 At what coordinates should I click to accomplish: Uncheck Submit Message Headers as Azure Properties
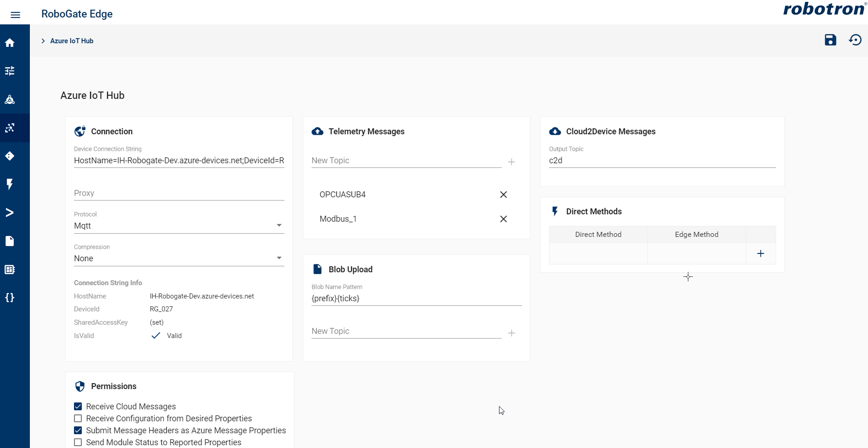tap(78, 431)
